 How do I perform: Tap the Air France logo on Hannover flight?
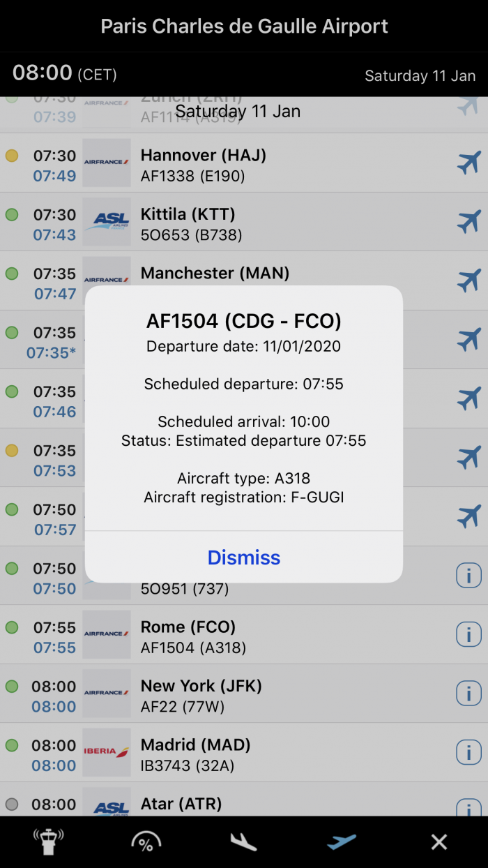click(x=107, y=163)
